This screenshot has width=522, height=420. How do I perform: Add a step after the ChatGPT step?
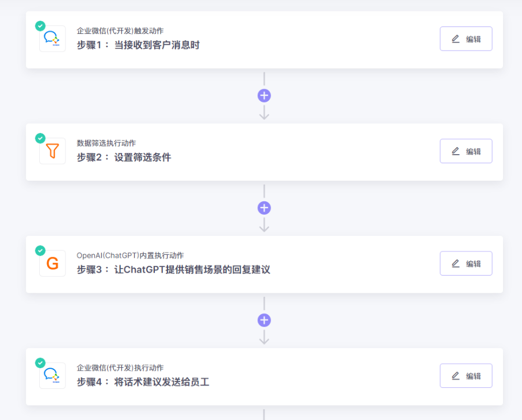(264, 320)
